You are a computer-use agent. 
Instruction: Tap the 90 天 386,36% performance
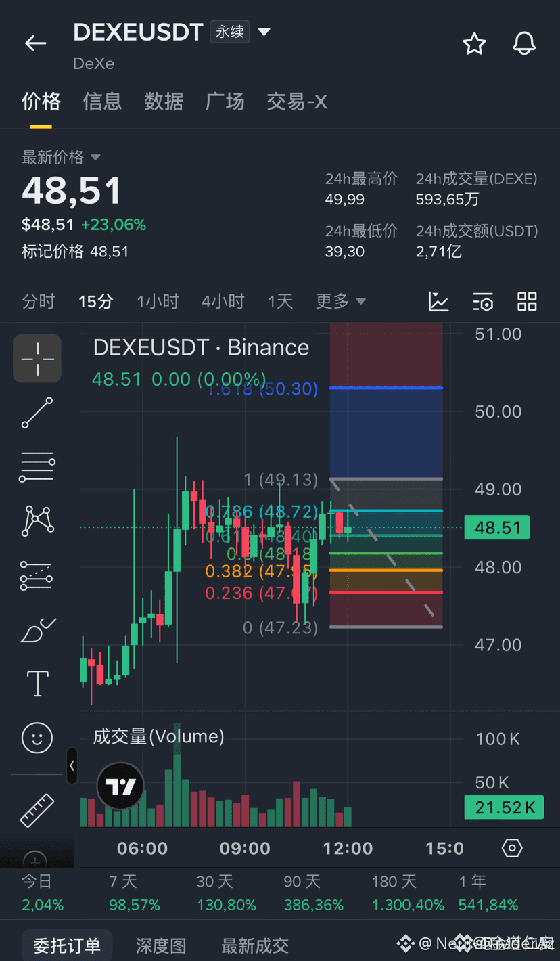pos(314,893)
